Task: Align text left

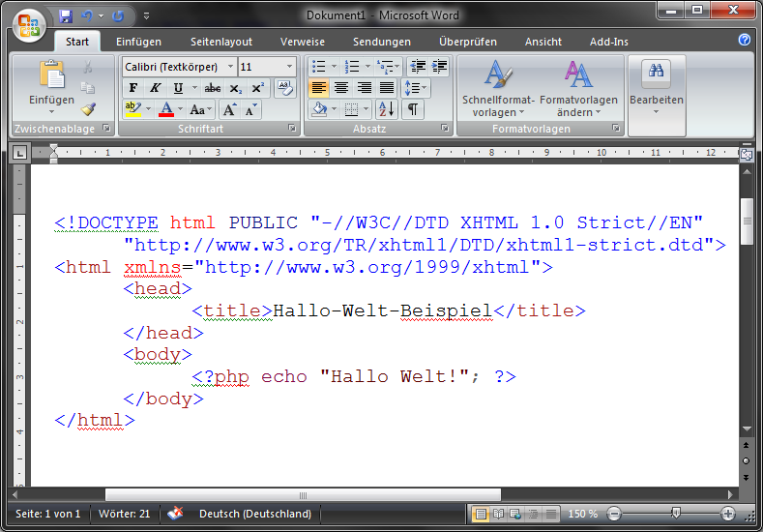Action: click(x=319, y=88)
